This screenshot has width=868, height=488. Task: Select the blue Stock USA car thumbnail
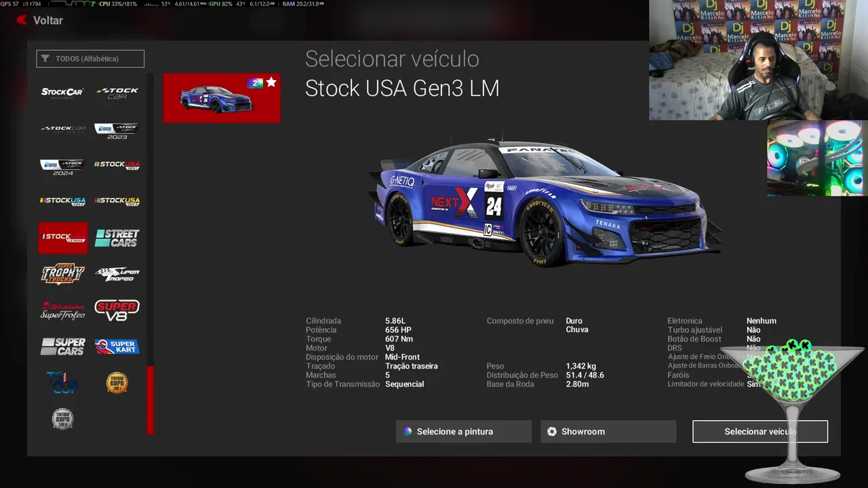click(x=221, y=98)
